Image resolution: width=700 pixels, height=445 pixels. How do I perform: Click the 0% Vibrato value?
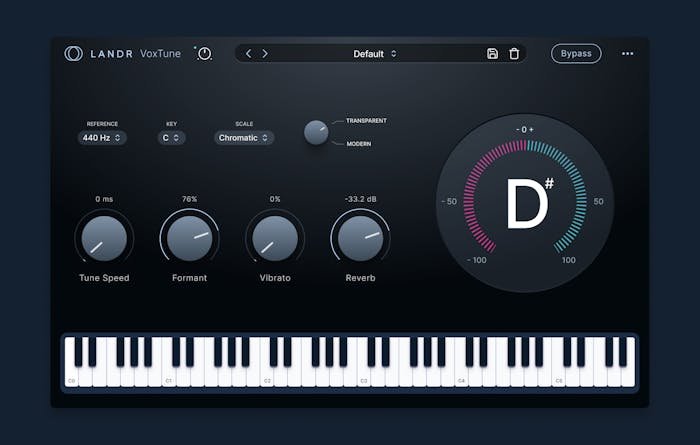pyautogui.click(x=275, y=199)
